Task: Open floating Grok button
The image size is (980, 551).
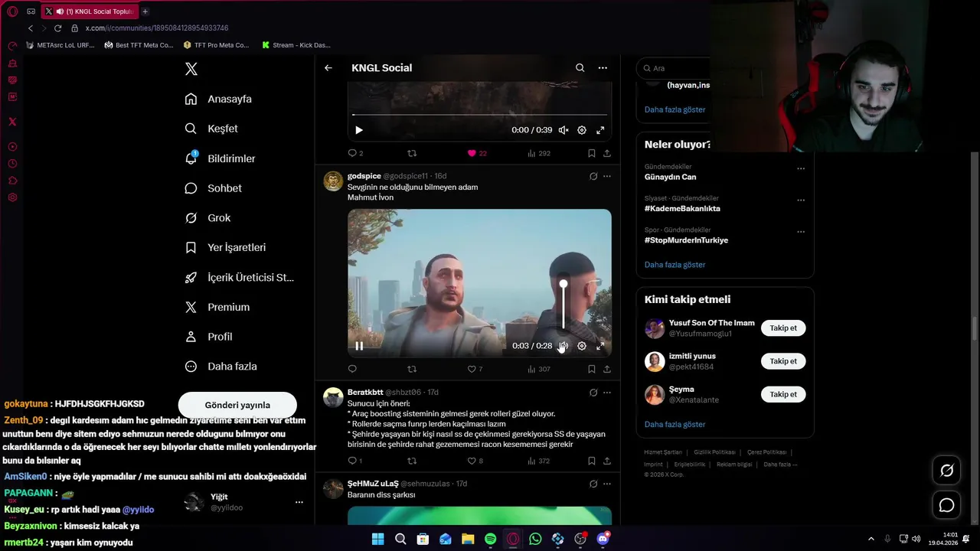Action: pyautogui.click(x=947, y=471)
